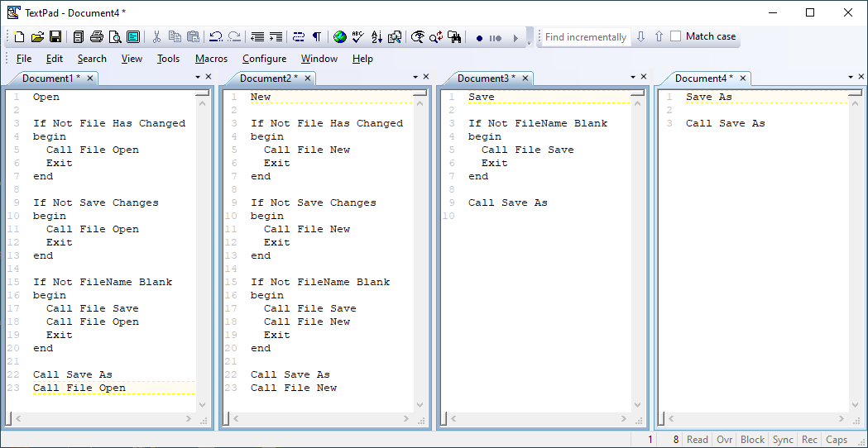This screenshot has height=448, width=868.
Task: Close the Document4 tab with its X
Action: [743, 79]
